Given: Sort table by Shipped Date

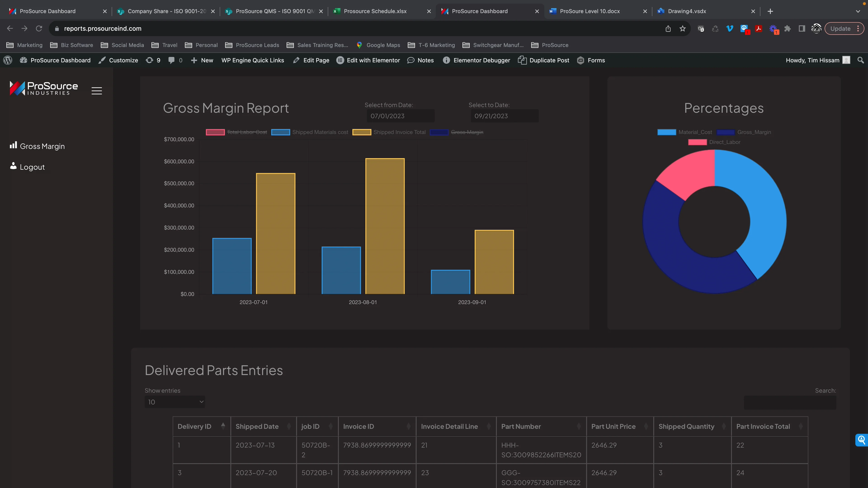Looking at the screenshot, I should coord(264,426).
